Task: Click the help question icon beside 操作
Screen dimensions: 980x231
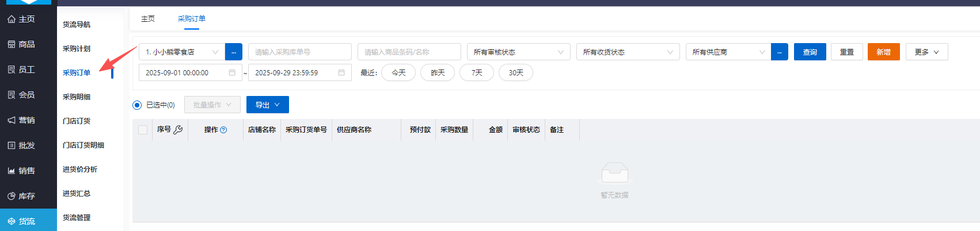Action: pyautogui.click(x=223, y=130)
